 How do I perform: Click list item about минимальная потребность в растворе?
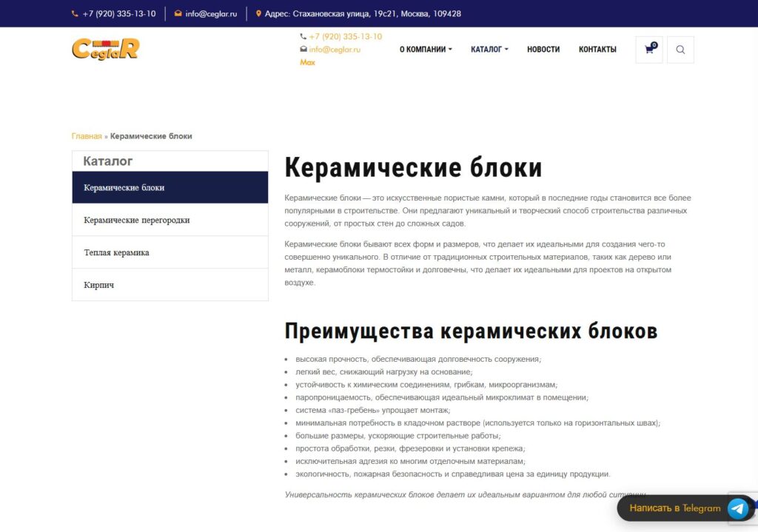click(x=477, y=422)
